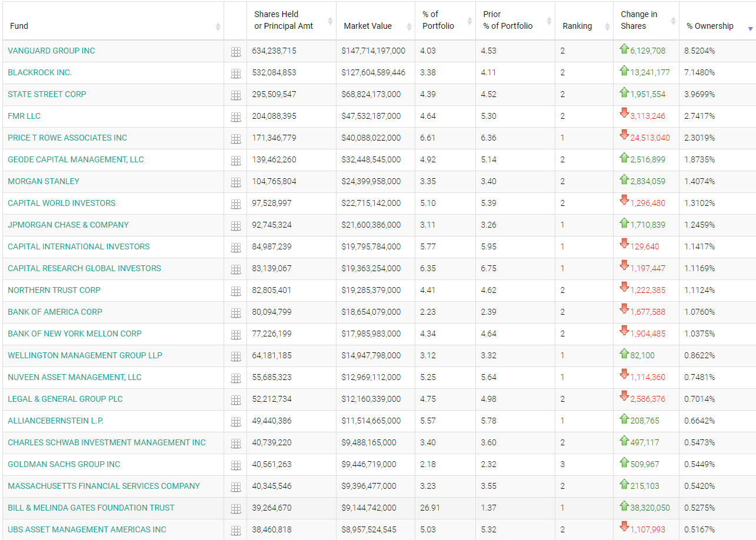Open grid icon in Gates Foundation Trust row
The image size is (756, 540).
click(x=236, y=509)
